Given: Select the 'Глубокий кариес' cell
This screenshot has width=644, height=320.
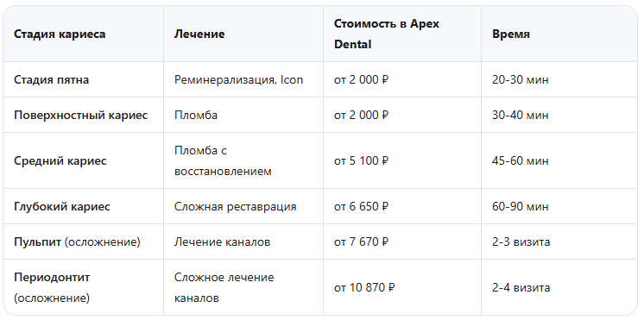Looking at the screenshot, I should point(62,206).
